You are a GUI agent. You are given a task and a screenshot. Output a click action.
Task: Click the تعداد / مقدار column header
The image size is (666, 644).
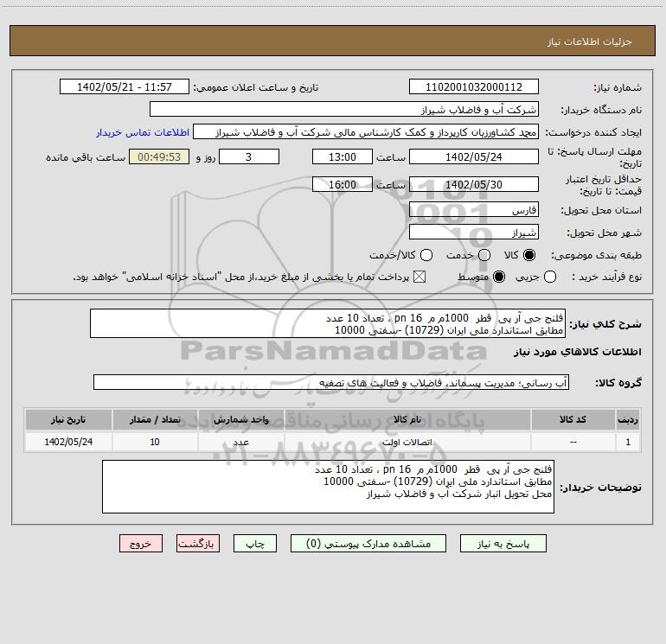[155, 419]
